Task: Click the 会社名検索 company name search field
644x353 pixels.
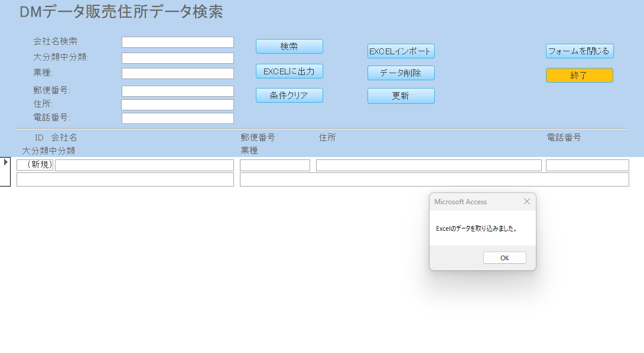Action: click(177, 42)
